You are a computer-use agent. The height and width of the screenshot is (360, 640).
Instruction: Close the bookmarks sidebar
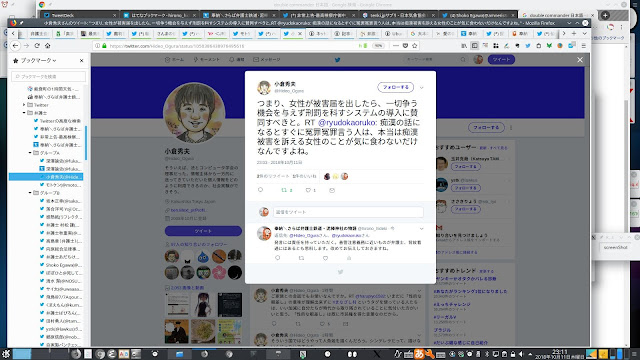82,60
